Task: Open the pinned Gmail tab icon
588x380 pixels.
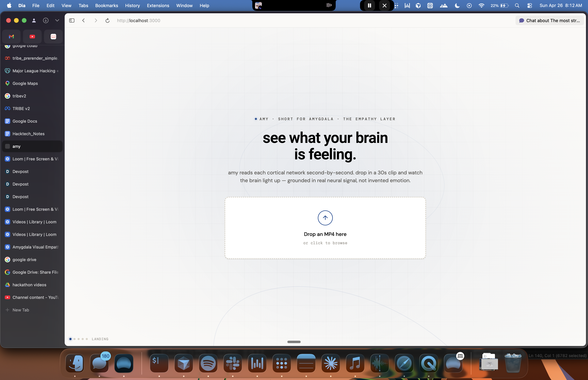Action: (11, 37)
